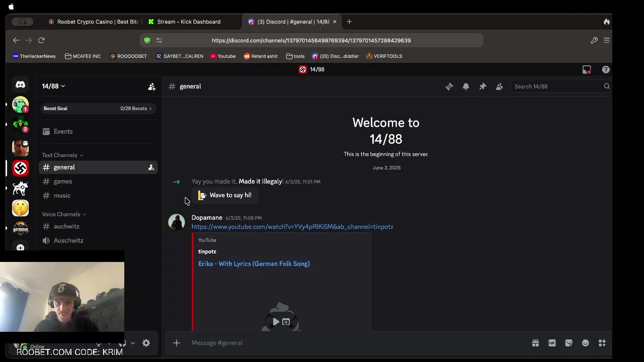Click the browser back arrow
Screen dimensions: 644x362
tap(16, 40)
